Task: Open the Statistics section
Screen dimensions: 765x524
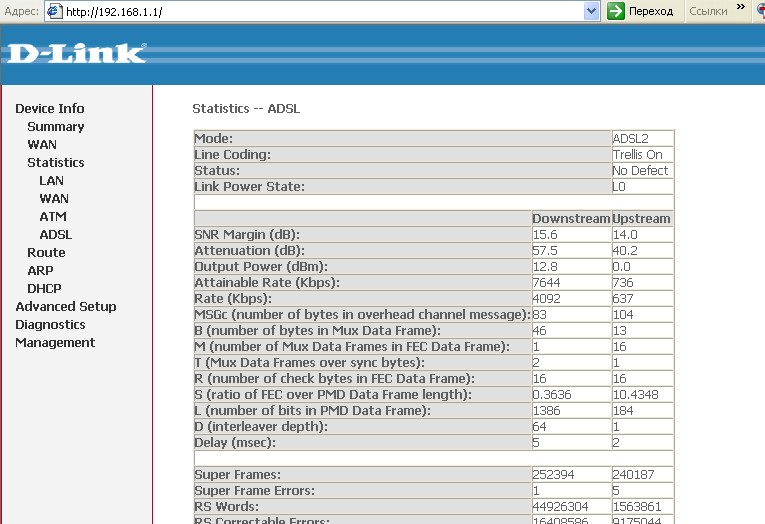Action: [x=56, y=162]
